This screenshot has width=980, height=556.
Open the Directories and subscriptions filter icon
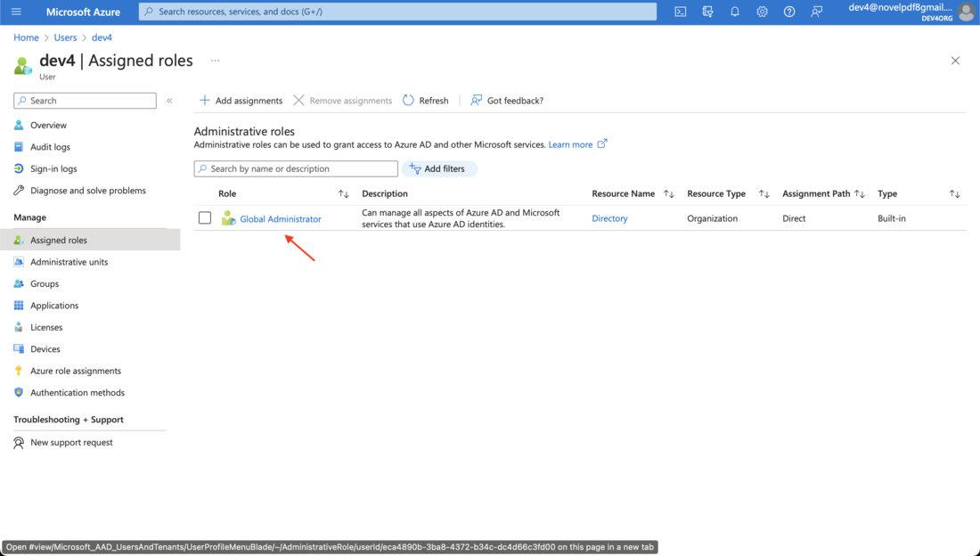(707, 12)
